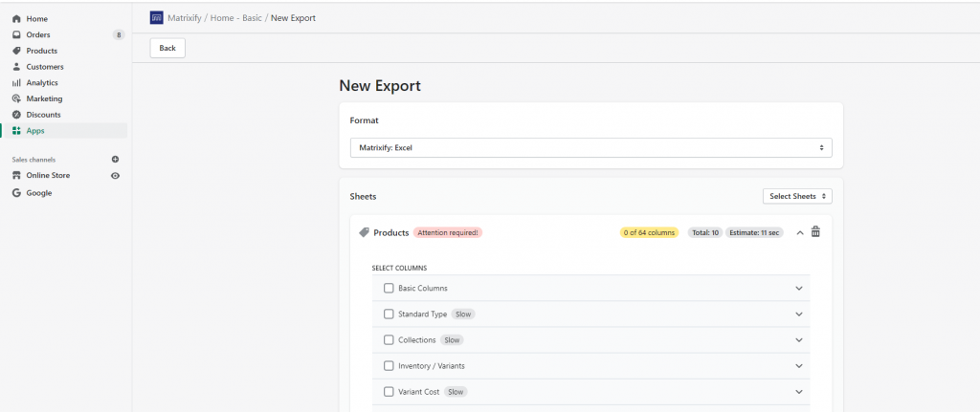View Online Store with eye icon
The image size is (980, 412).
point(115,176)
